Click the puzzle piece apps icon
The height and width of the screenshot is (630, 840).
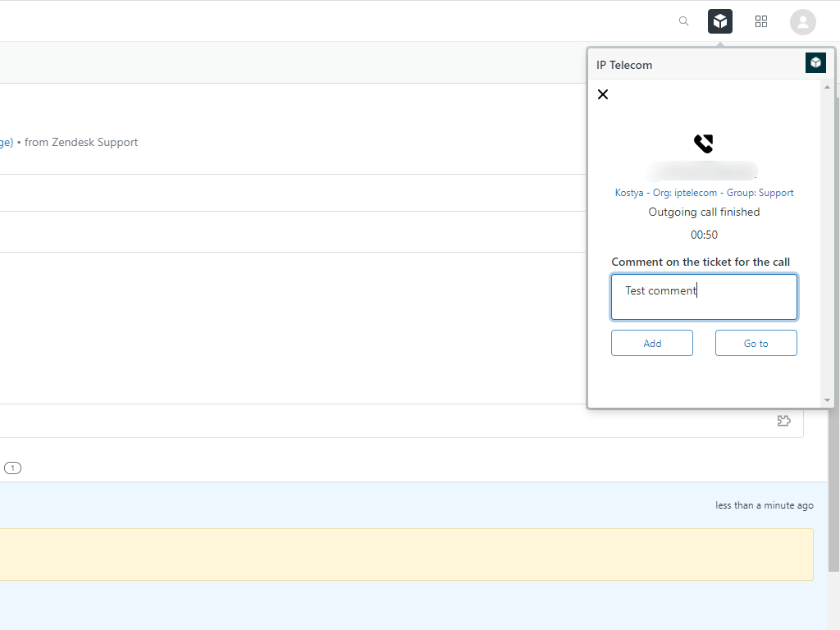point(783,421)
